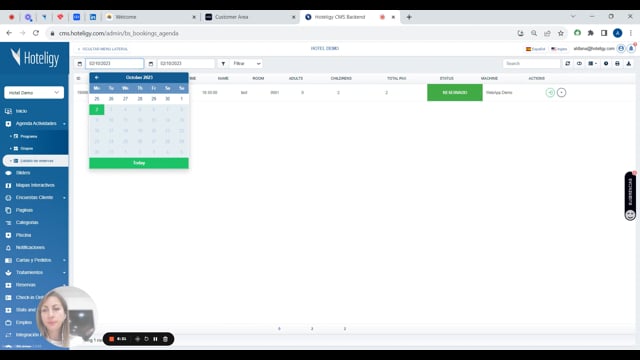640x360 pixels.
Task: Open the browser extensions puzzle icon
Action: coord(591,33)
